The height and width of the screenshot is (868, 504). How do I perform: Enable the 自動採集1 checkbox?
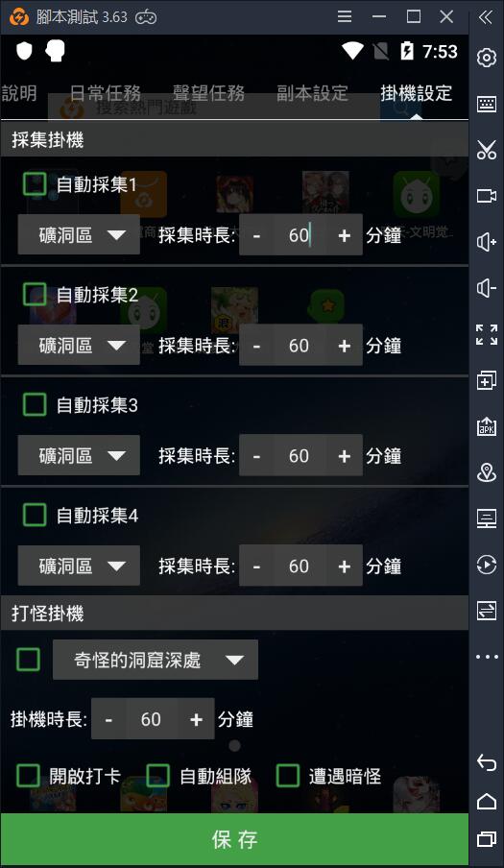coord(35,183)
